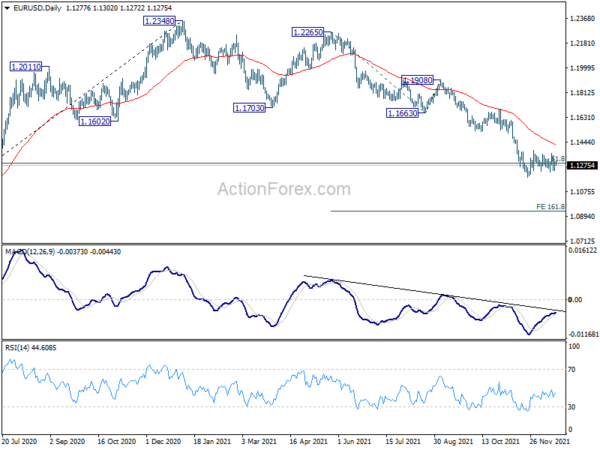
Task: Click the RSI 70 level on scale
Action: point(572,370)
